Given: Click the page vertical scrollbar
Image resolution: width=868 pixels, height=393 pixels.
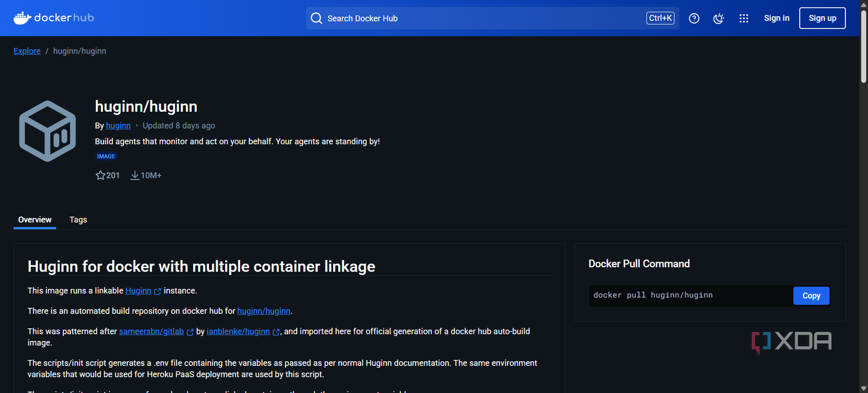Looking at the screenshot, I should coord(863,46).
